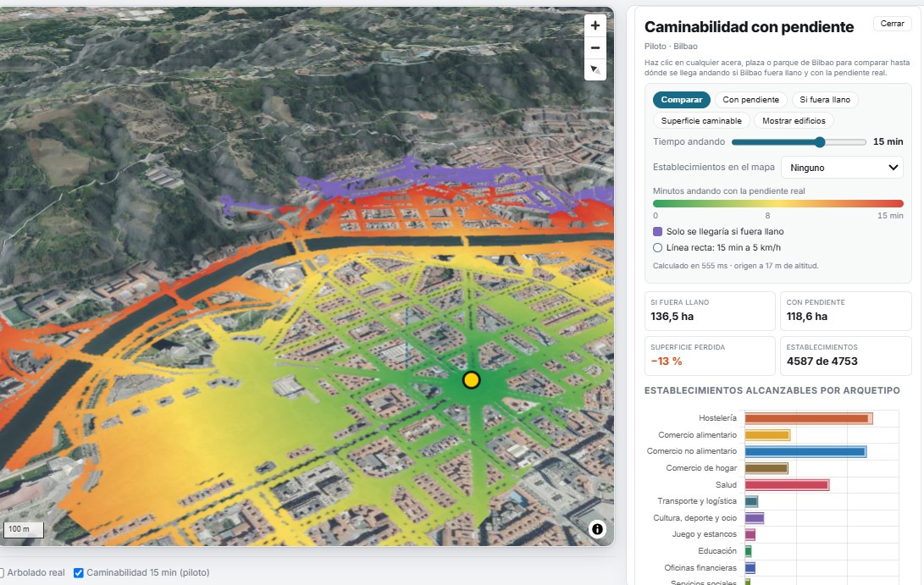Click the '−13 %' Superficie perdida value

(666, 361)
